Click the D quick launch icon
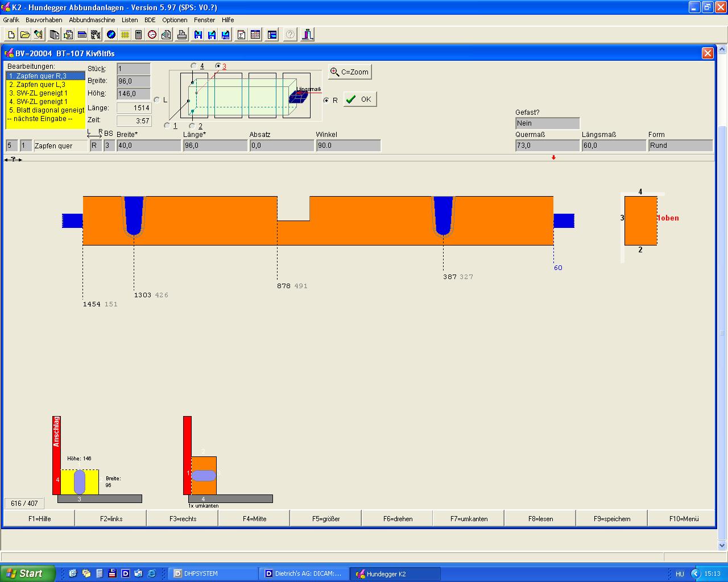This screenshot has width=728, height=582. pyautogui.click(x=125, y=573)
